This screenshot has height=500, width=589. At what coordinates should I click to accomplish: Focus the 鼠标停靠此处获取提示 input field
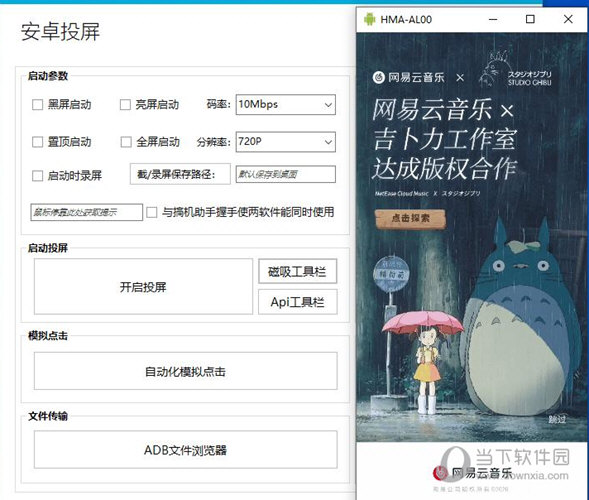(86, 212)
